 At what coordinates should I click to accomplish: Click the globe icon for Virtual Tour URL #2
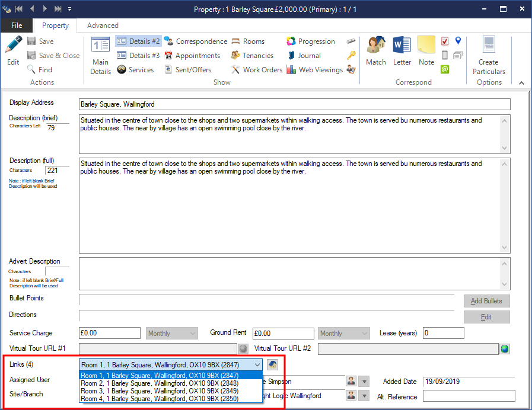pyautogui.click(x=505, y=348)
